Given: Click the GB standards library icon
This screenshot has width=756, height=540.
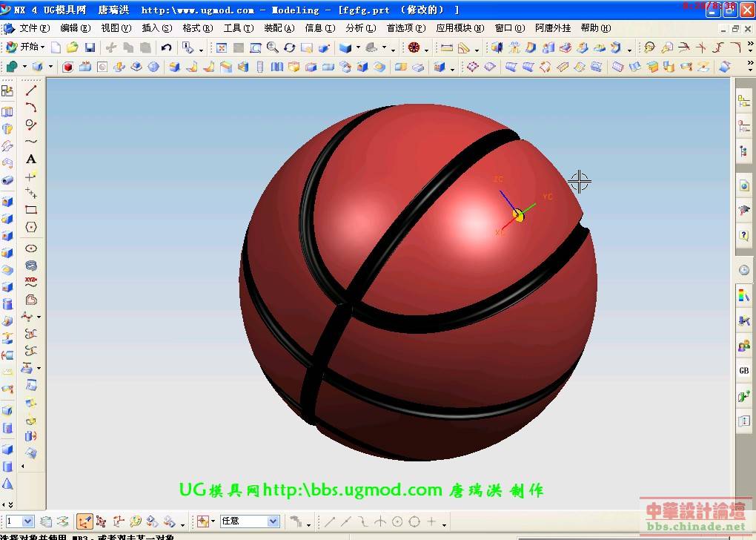Looking at the screenshot, I should point(744,370).
